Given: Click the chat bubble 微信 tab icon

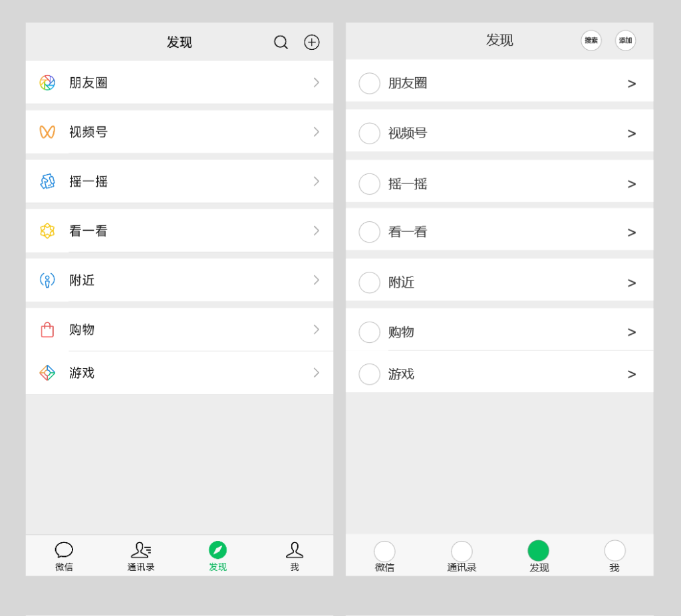Looking at the screenshot, I should [x=64, y=550].
